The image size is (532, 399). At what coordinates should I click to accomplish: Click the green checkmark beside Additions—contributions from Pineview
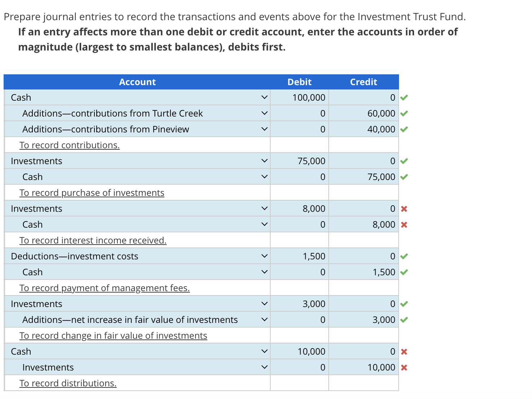[404, 129]
